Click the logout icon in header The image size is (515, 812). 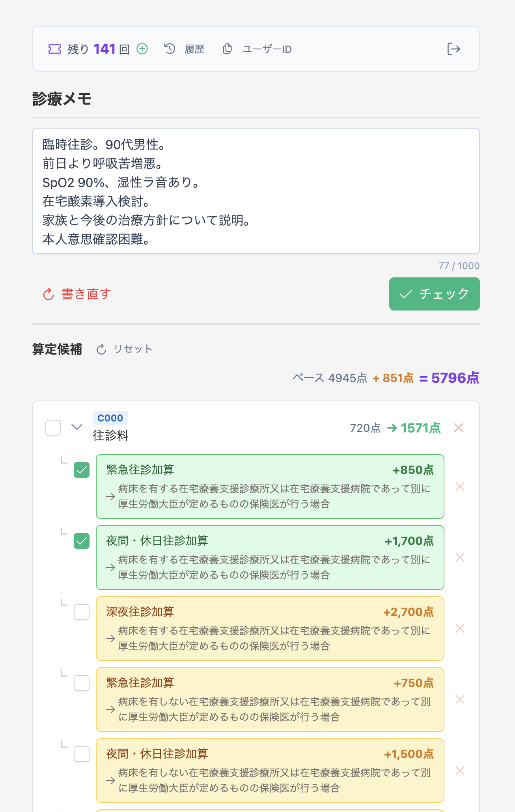(x=453, y=49)
